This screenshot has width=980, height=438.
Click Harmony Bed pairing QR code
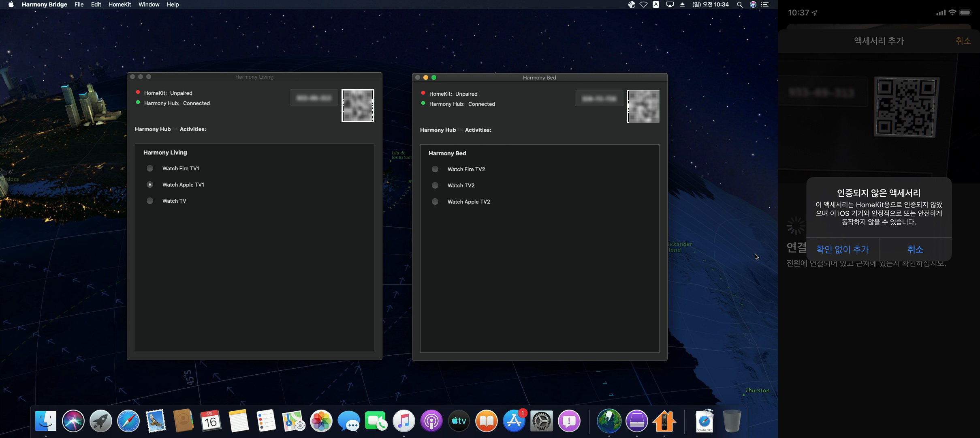click(643, 106)
